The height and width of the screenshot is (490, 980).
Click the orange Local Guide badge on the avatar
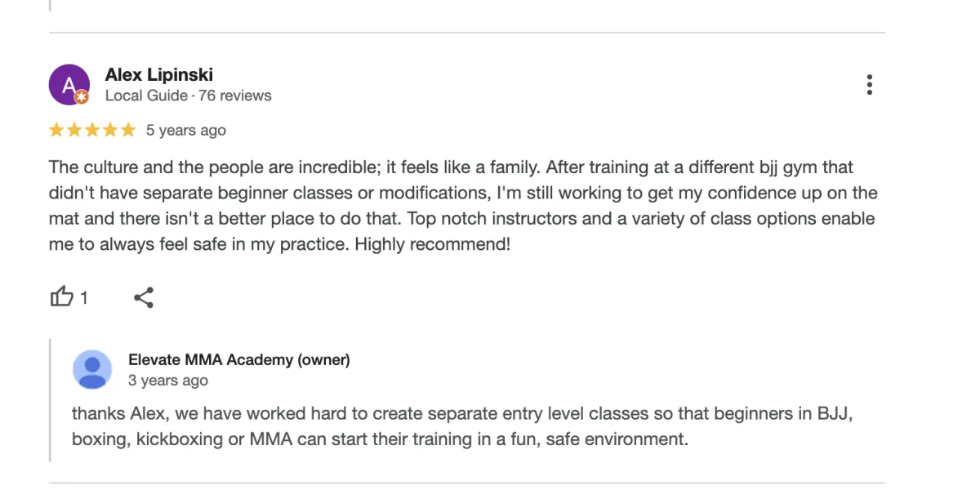pos(82,97)
